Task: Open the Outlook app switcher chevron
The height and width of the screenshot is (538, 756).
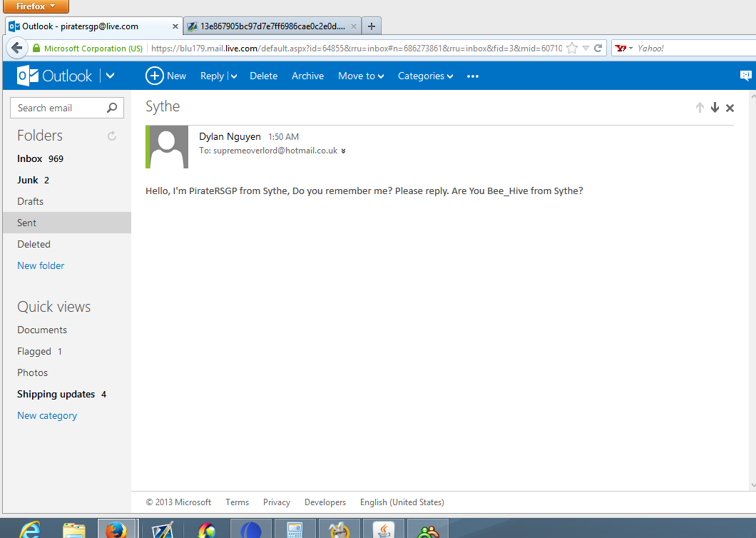Action: [111, 76]
